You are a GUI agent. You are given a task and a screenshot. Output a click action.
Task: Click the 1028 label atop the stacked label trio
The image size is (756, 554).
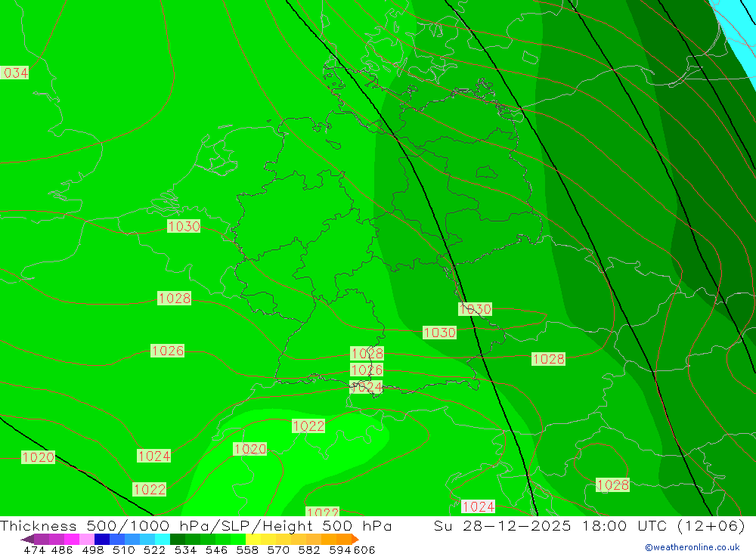(367, 354)
